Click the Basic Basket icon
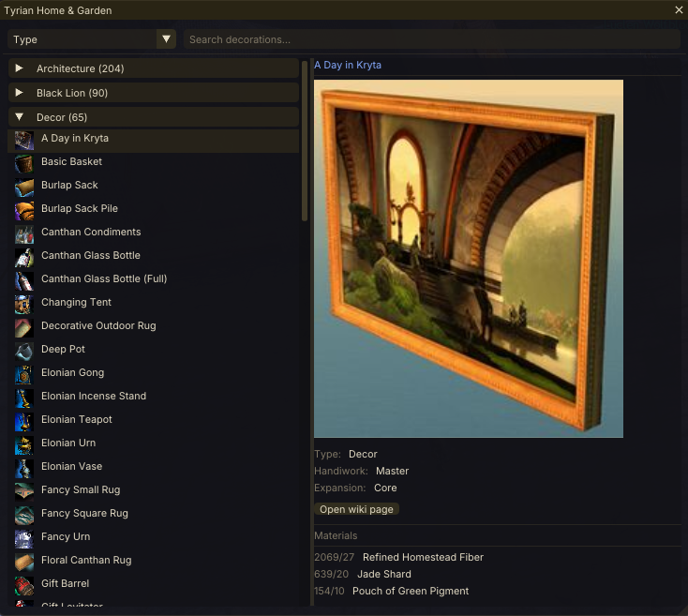This screenshot has width=688, height=616. point(24,164)
